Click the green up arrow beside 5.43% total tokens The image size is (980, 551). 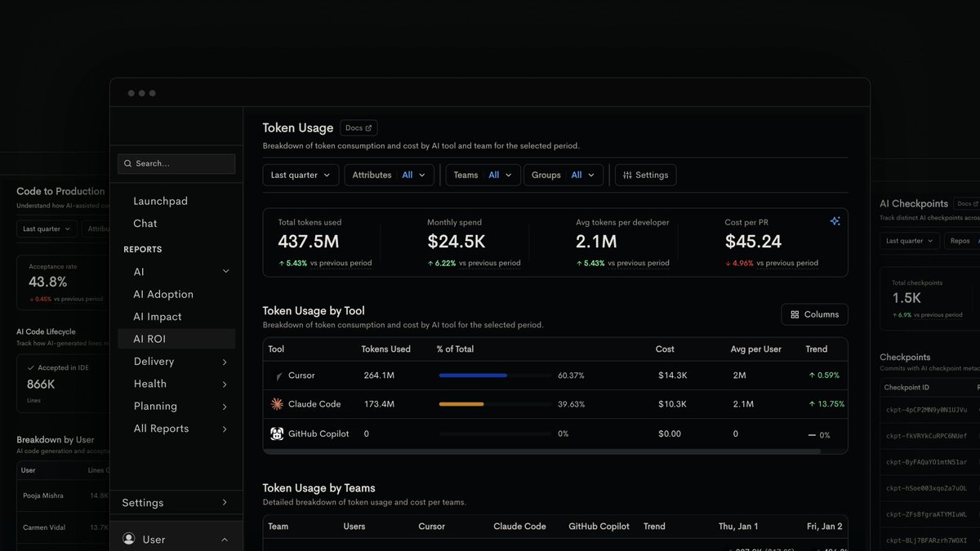pyautogui.click(x=281, y=263)
